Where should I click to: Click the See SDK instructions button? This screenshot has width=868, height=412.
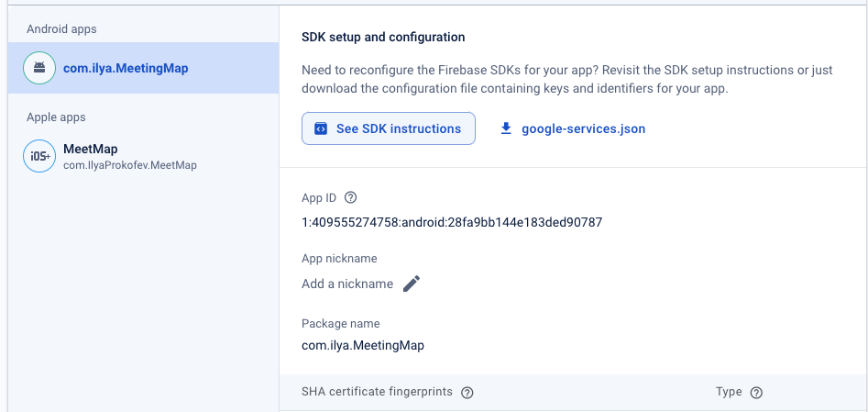click(x=388, y=128)
